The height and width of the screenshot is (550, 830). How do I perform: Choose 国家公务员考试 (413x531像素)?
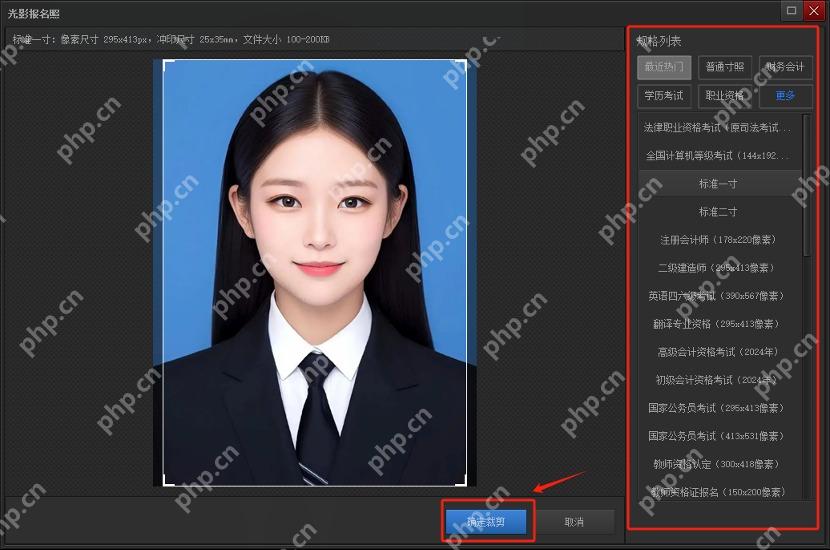click(719, 436)
